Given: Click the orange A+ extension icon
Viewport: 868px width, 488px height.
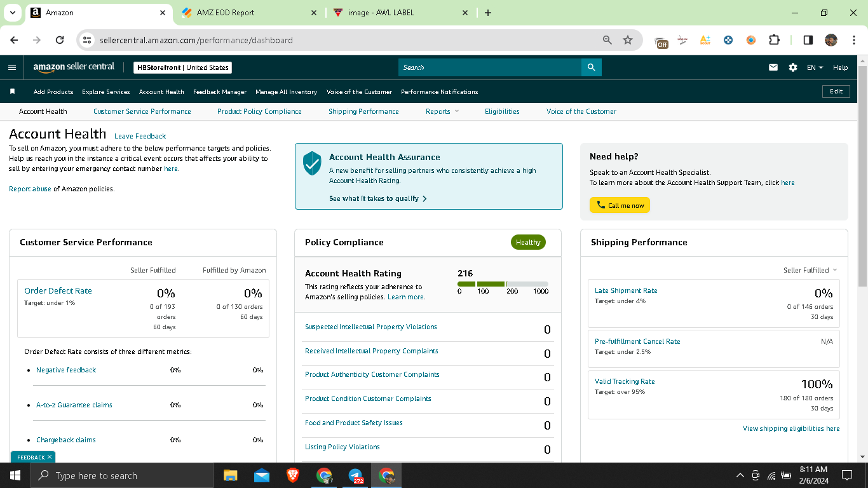Looking at the screenshot, I should click(x=705, y=40).
